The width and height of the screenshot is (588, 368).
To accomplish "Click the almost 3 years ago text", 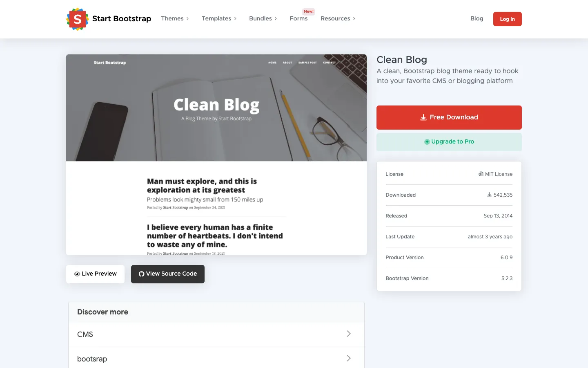I will (x=490, y=237).
